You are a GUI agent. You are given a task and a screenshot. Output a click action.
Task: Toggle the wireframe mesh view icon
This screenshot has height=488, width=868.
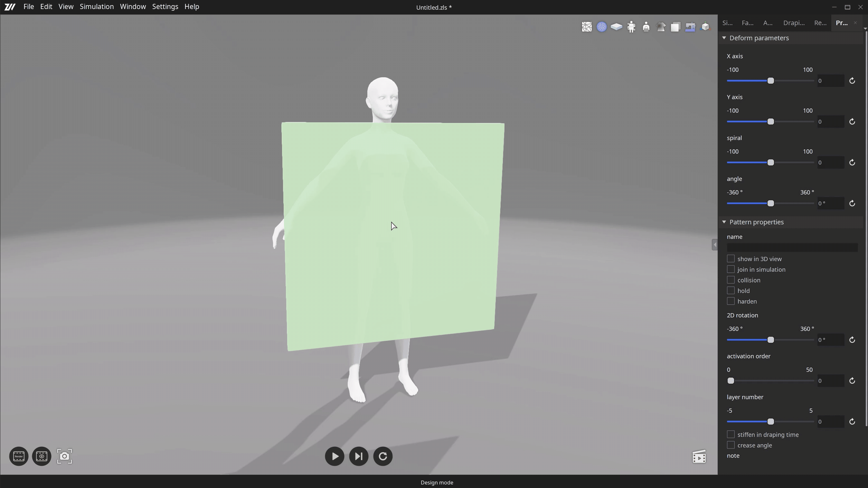click(587, 27)
